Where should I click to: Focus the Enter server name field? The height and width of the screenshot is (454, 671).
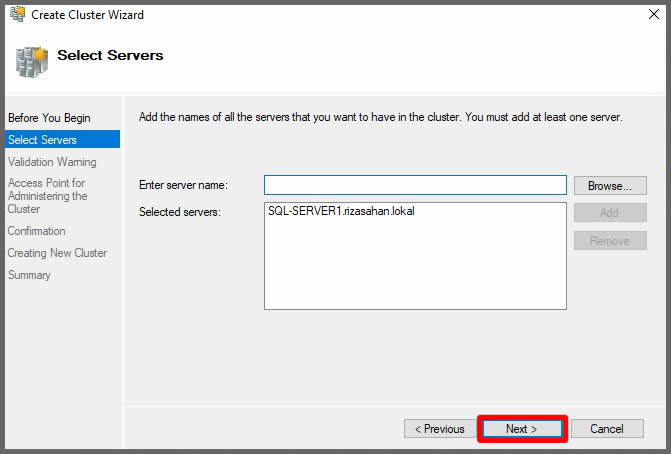coord(415,185)
